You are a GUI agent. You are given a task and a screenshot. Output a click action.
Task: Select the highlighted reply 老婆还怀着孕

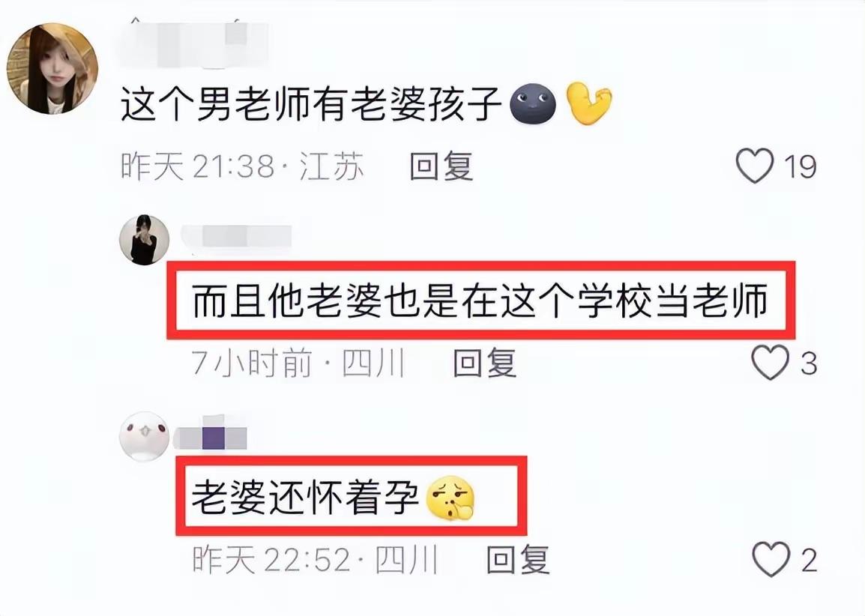[x=304, y=498]
